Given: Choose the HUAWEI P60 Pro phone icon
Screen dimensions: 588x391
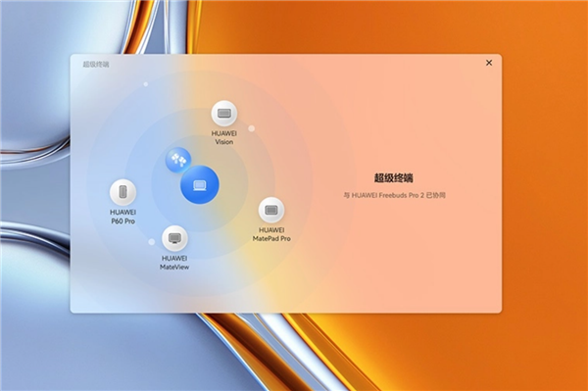Looking at the screenshot, I should 122,192.
